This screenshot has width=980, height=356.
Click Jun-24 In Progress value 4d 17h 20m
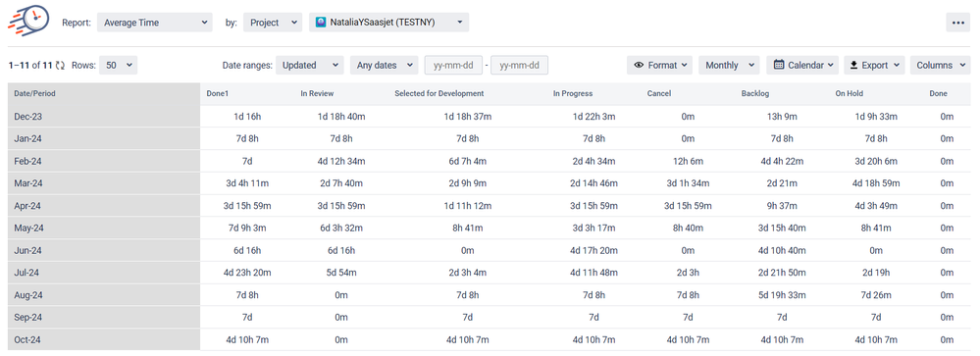[x=593, y=250]
